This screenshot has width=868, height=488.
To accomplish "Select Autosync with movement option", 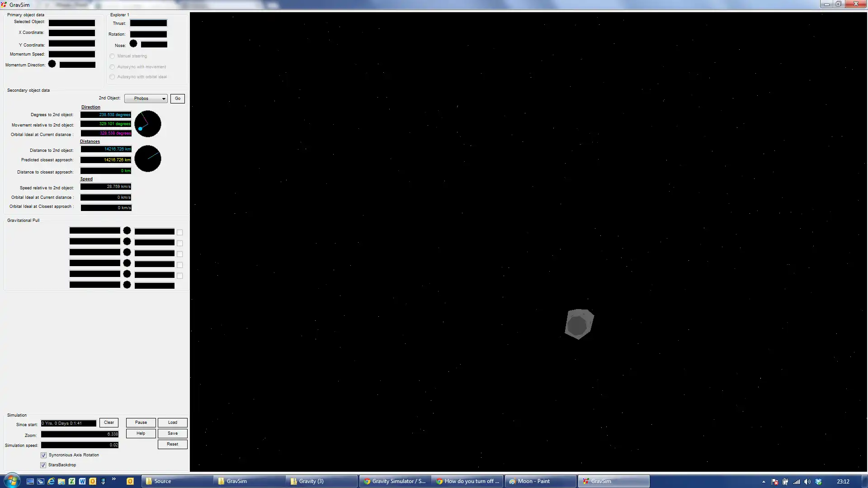I will tap(113, 66).
